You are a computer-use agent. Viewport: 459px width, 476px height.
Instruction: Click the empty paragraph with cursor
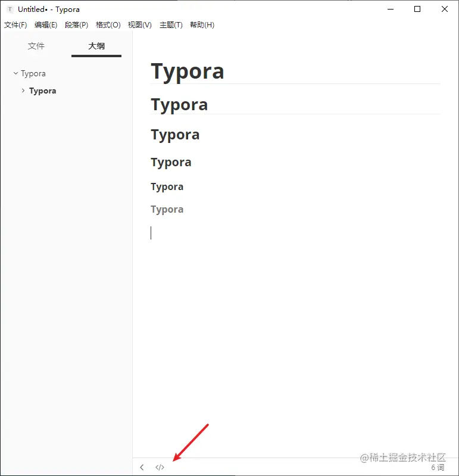pyautogui.click(x=295, y=233)
